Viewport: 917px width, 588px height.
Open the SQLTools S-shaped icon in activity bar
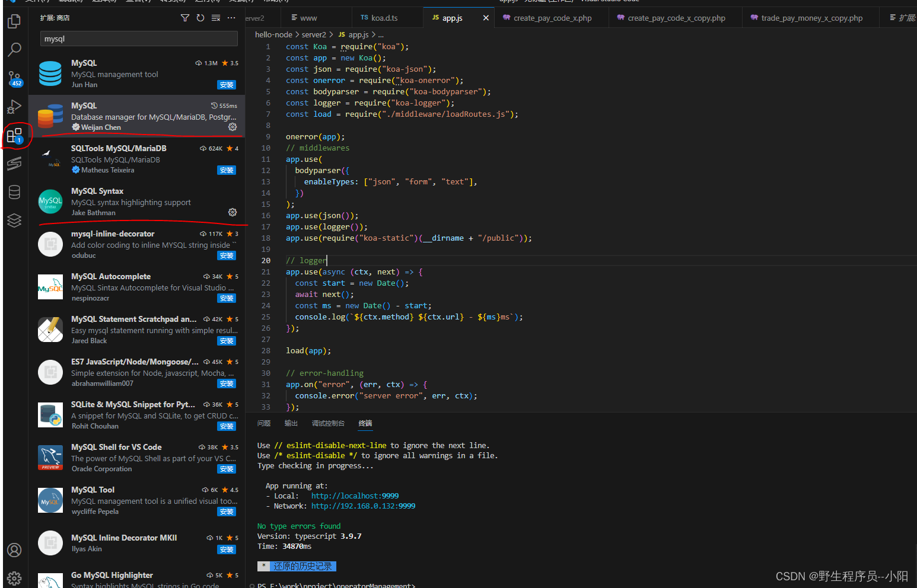[x=14, y=164]
